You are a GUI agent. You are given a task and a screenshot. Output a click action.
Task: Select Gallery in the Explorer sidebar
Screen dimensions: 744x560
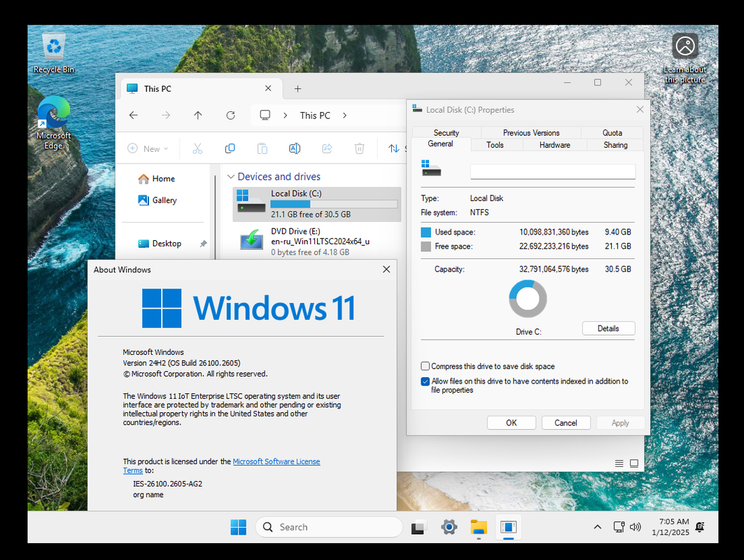tap(157, 200)
